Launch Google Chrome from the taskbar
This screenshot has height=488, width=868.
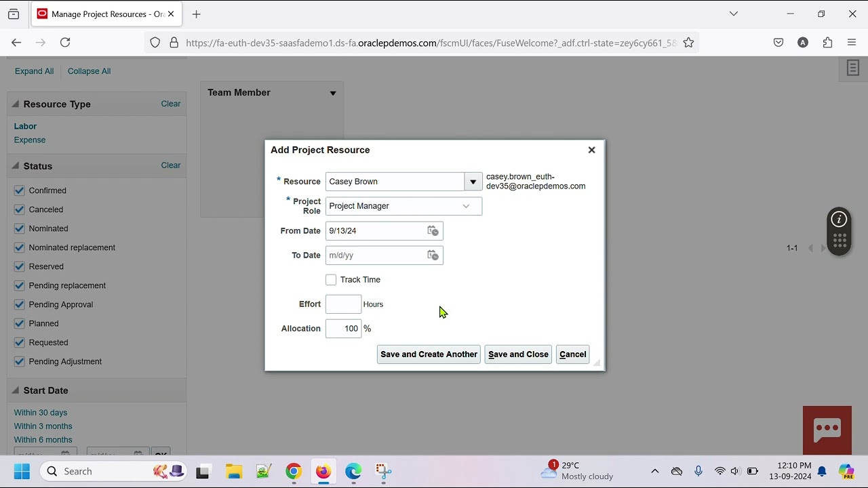[x=294, y=472]
